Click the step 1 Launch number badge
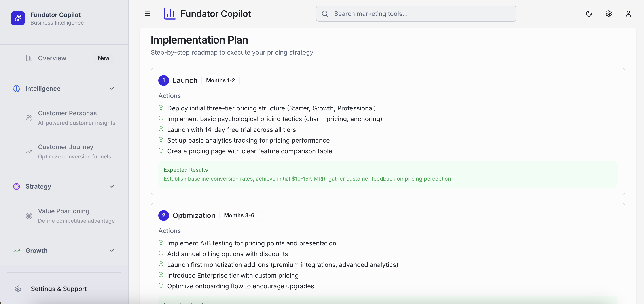The width and height of the screenshot is (644, 304). [x=163, y=80]
